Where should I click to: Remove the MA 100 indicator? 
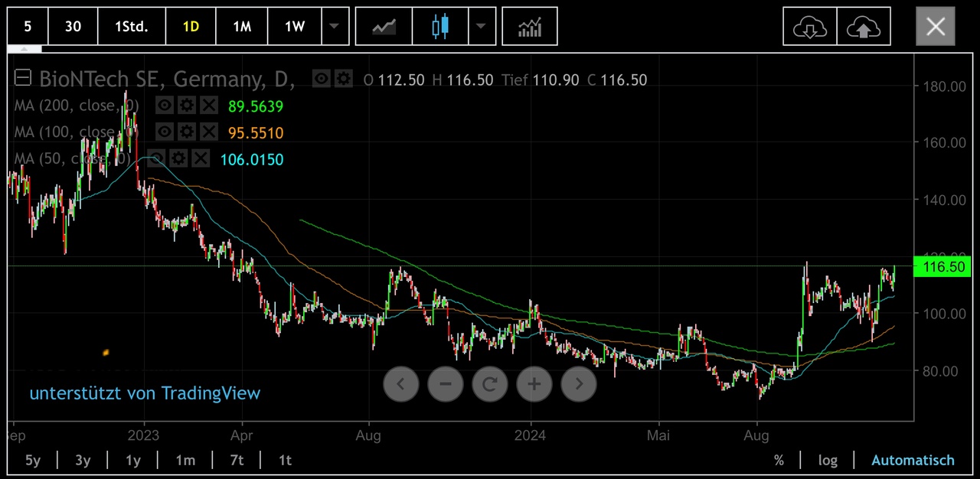click(208, 132)
